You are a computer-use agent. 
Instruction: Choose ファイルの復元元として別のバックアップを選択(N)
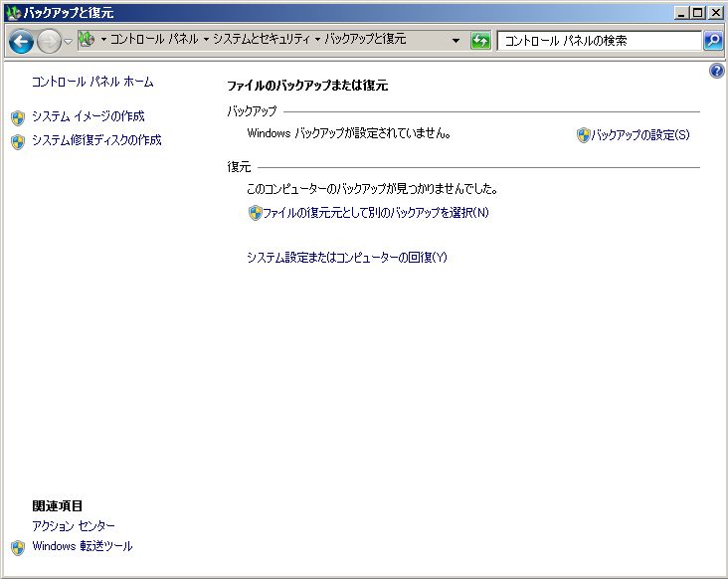(x=376, y=213)
